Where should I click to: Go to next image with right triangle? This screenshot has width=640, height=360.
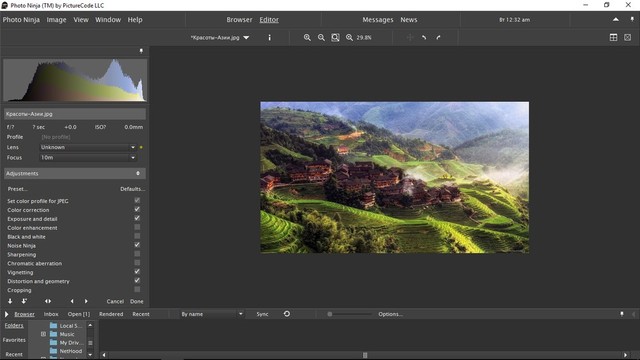click(86, 301)
